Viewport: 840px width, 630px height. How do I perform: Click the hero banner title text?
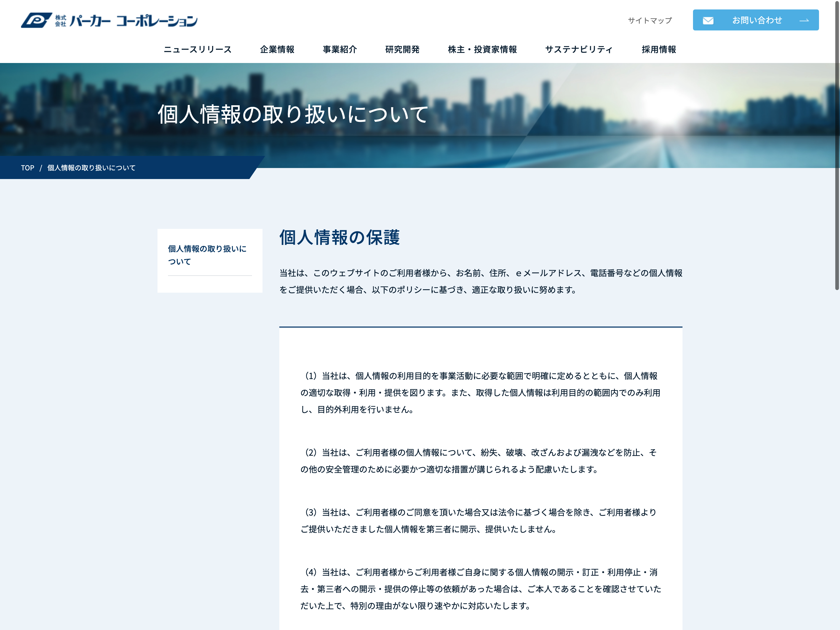(293, 114)
